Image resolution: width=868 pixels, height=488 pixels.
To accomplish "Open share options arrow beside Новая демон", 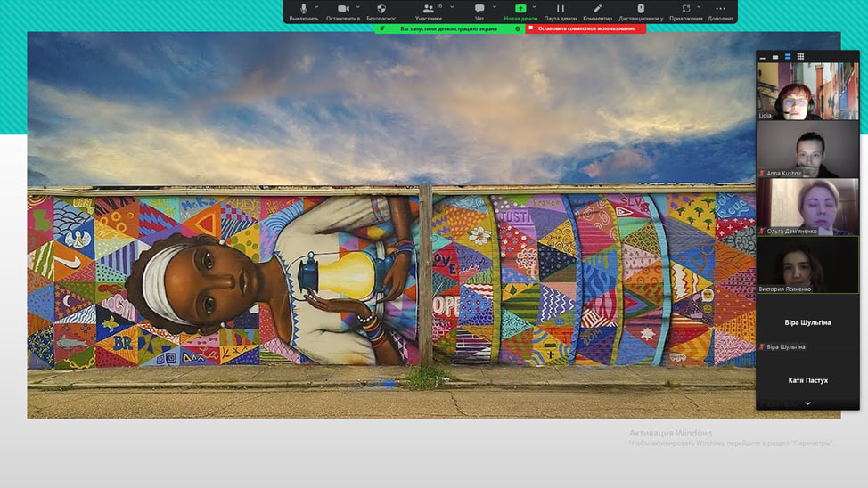I will 534,7.
